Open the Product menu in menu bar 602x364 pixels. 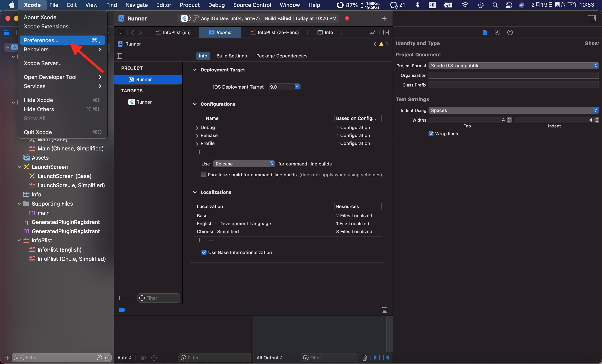(189, 5)
